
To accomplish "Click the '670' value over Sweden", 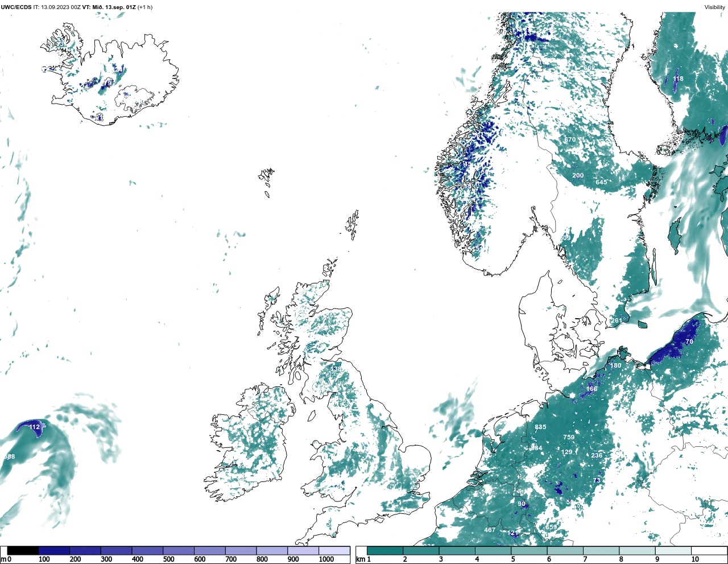I will pos(570,139).
